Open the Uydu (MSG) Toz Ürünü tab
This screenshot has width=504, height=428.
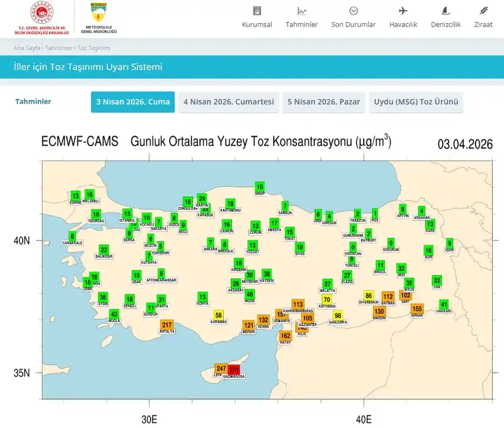click(416, 102)
